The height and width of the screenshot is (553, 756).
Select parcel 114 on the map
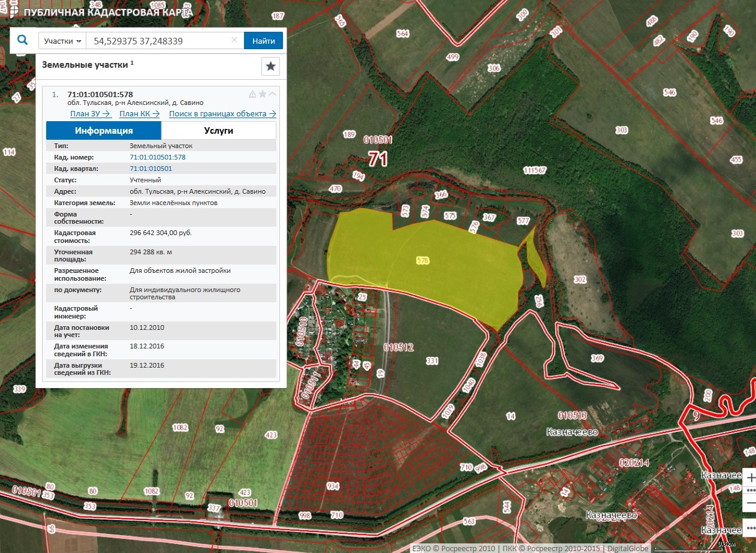(9, 152)
